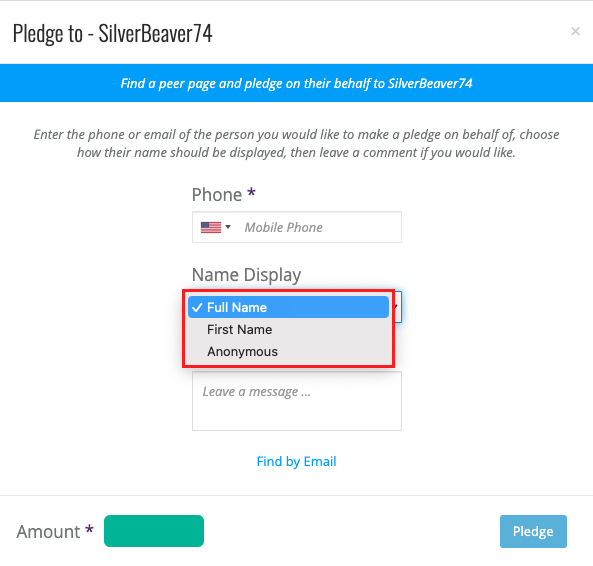Viewport: 593px width, 566px height.
Task: Select Full Name in the dropdown list
Action: tap(288, 307)
